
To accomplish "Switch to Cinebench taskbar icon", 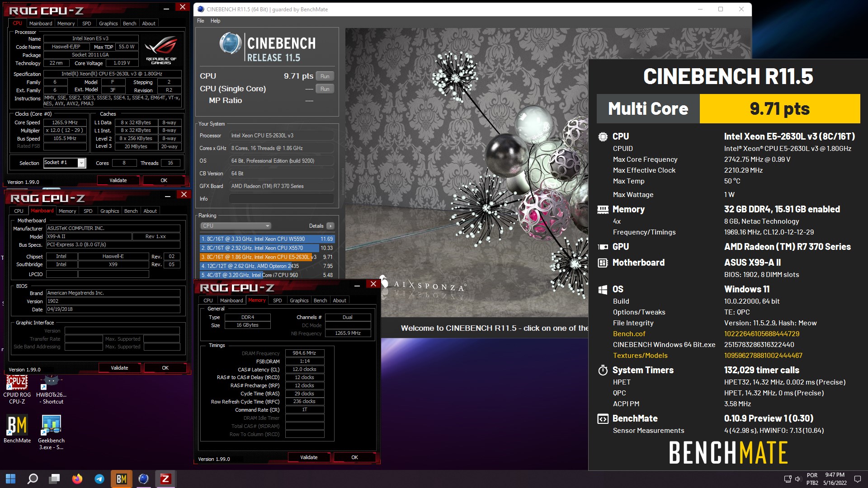I will [x=143, y=479].
